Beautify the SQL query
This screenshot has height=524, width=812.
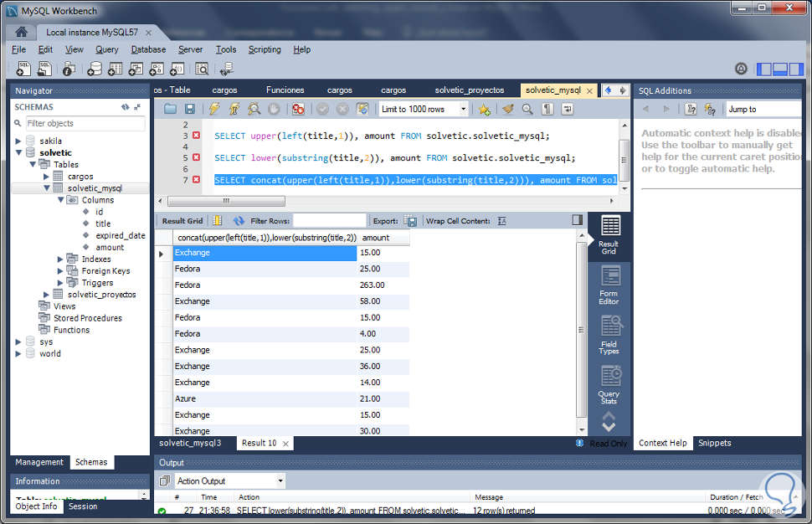(508, 109)
